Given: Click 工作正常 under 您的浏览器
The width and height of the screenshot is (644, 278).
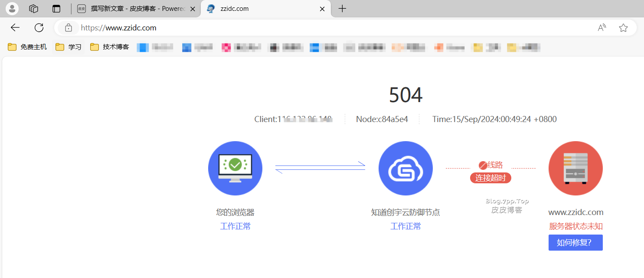Looking at the screenshot, I should tap(235, 226).
